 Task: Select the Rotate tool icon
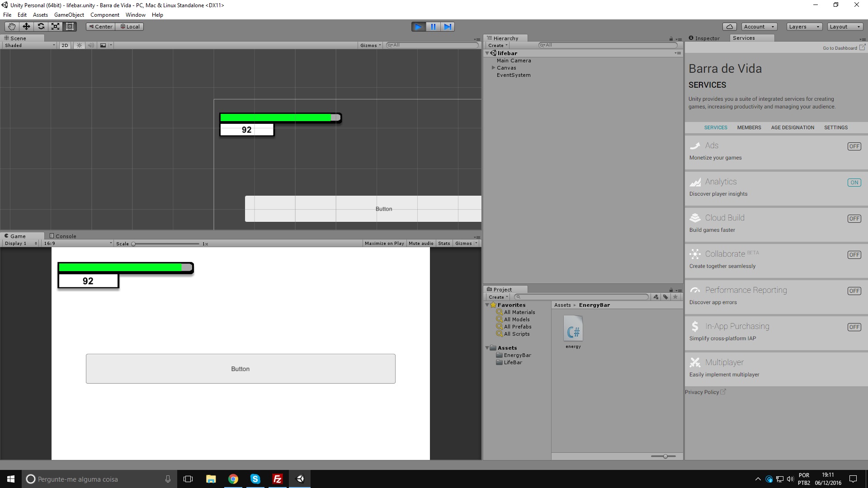pyautogui.click(x=41, y=27)
